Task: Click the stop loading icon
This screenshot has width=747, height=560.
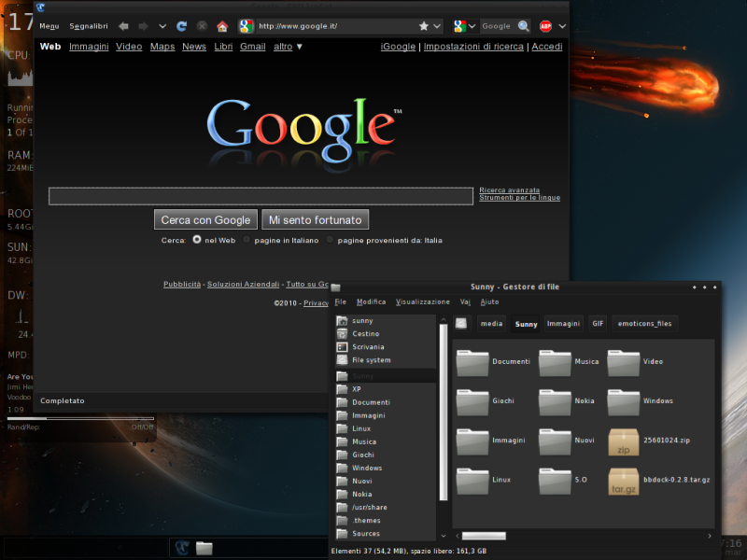Action: click(202, 26)
